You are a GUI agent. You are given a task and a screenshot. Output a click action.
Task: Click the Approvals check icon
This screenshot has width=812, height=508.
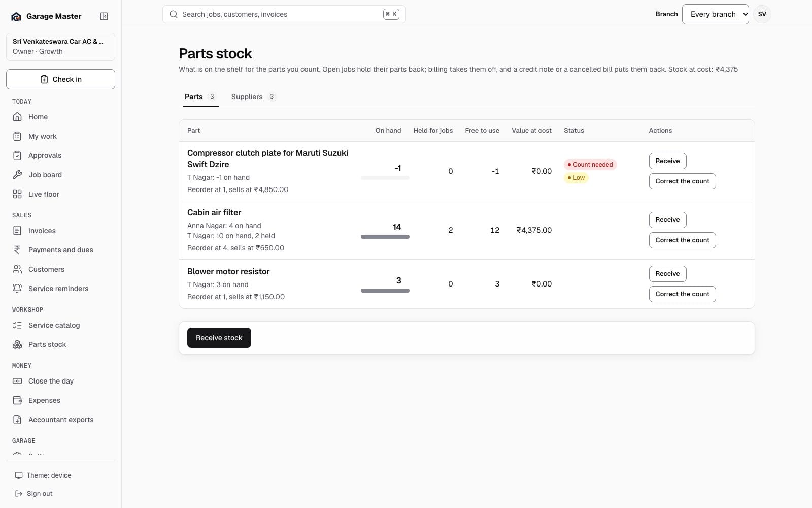(x=17, y=155)
